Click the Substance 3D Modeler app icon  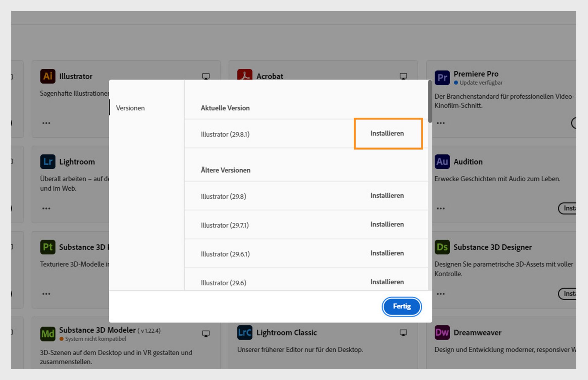click(47, 334)
